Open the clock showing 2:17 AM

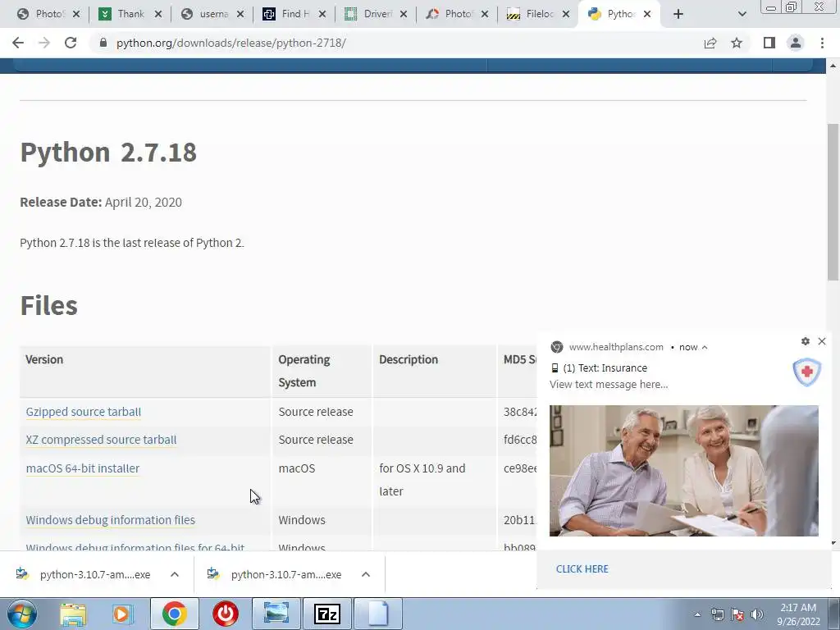798,614
